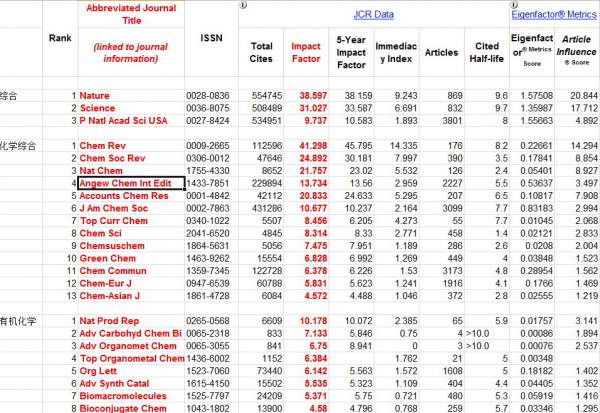Select Chem Commun articles count 3173
Screen dimensions: 600x413
coord(452,271)
